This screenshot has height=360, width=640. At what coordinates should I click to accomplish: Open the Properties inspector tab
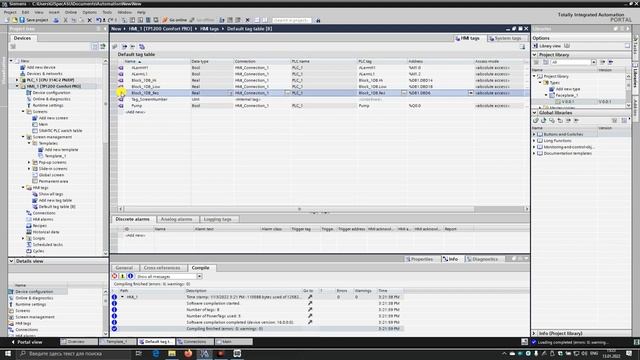(x=420, y=259)
